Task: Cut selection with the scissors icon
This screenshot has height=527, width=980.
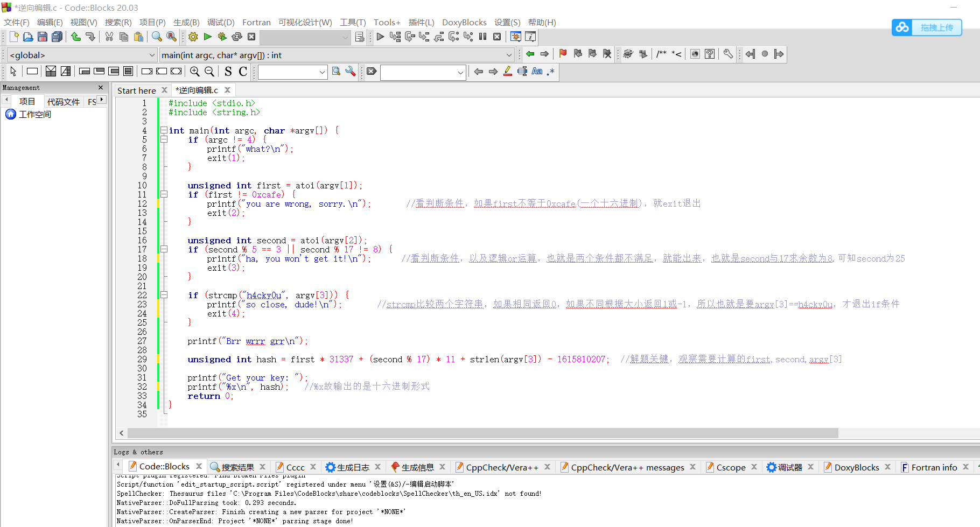Action: [109, 37]
